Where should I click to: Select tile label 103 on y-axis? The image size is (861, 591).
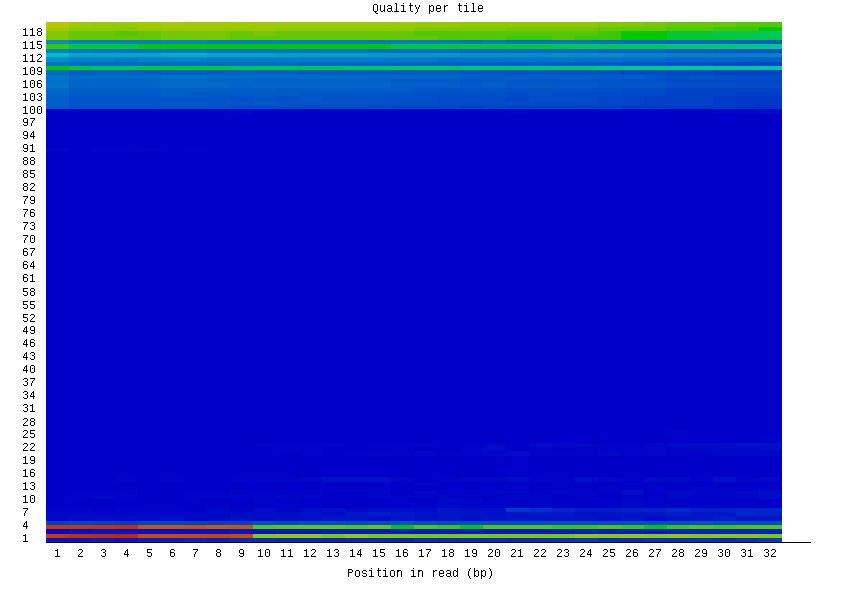[32, 97]
